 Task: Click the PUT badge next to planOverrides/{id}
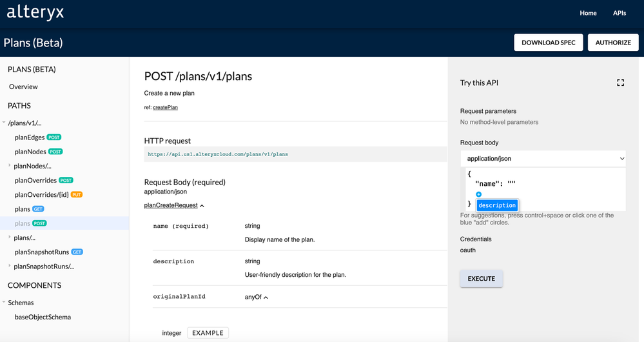(x=77, y=195)
